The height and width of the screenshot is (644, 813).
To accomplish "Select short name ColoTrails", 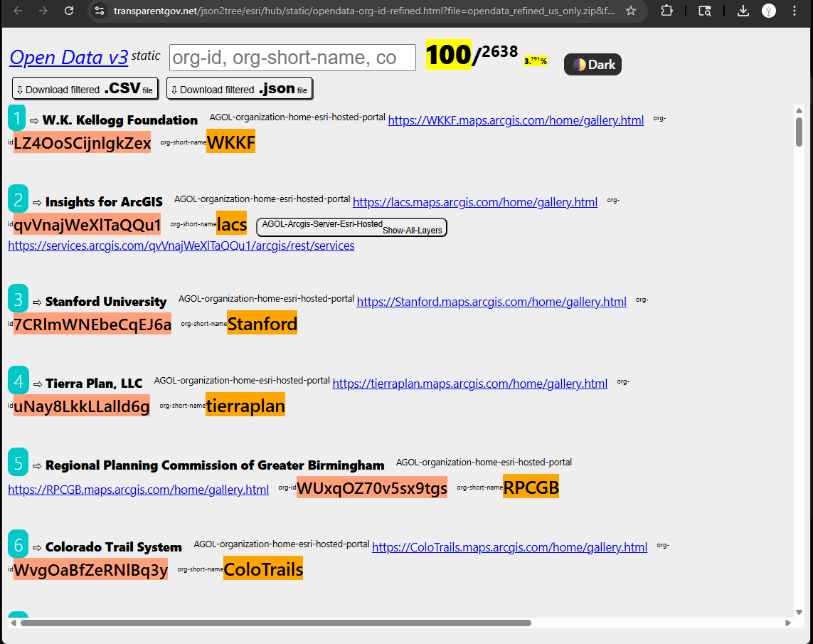I will point(263,569).
